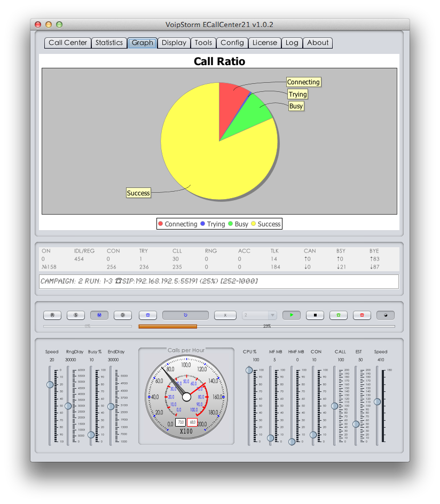Go to the Call Center tab
440x504 pixels.
[x=68, y=43]
